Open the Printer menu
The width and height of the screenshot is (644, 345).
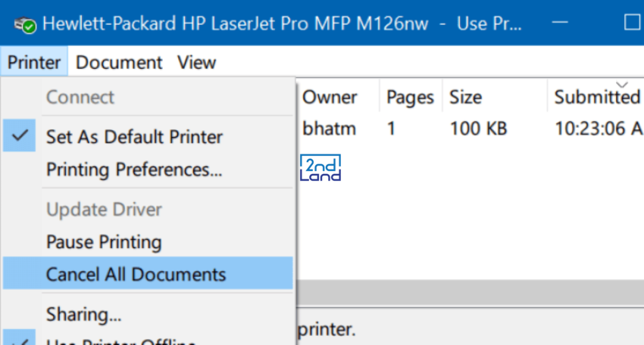(x=34, y=62)
